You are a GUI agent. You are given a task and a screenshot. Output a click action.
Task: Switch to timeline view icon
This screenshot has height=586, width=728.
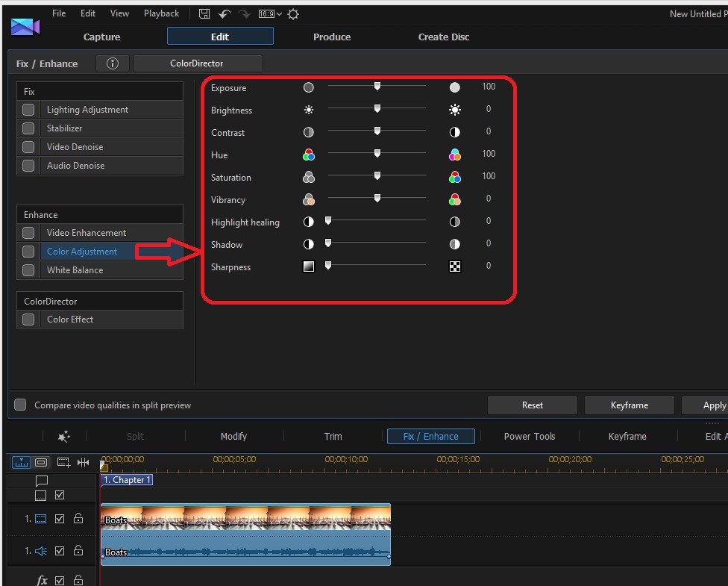[22, 463]
